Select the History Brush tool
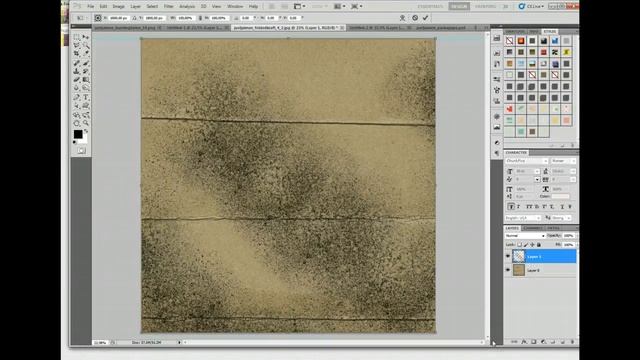Image resolution: width=640 pixels, height=360 pixels. coord(86,71)
